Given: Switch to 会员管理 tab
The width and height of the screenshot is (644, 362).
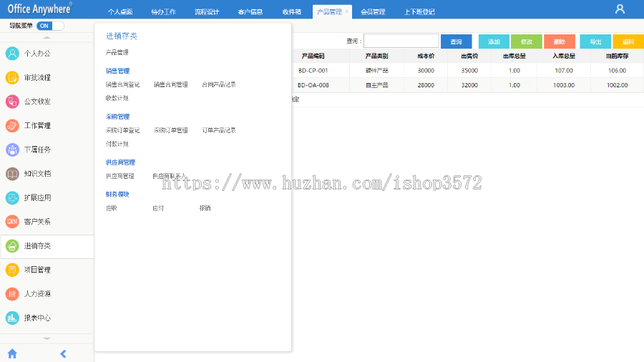Looking at the screenshot, I should pos(373,12).
